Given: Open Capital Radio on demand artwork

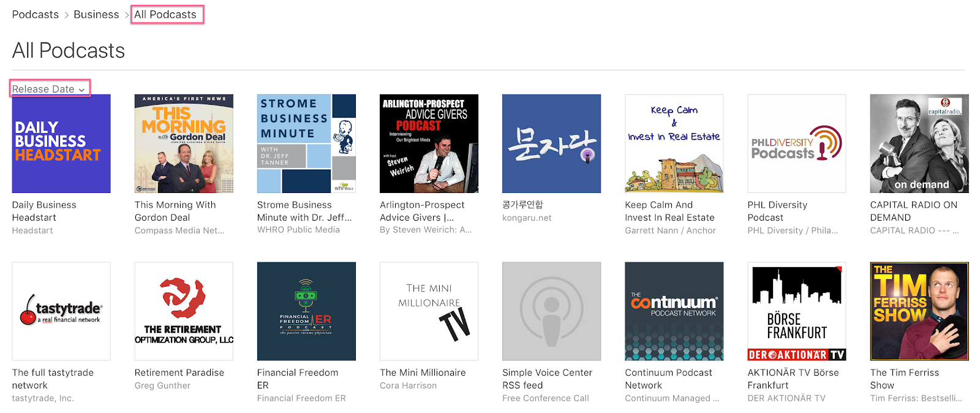Looking at the screenshot, I should coord(919,143).
